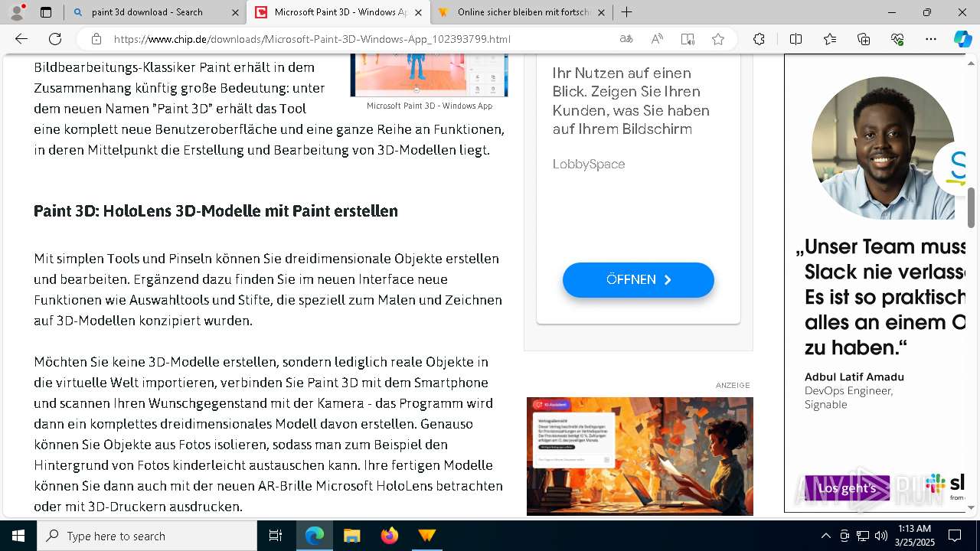This screenshot has width=980, height=551.
Task: Click the chip.de URL address bar
Action: tap(312, 39)
